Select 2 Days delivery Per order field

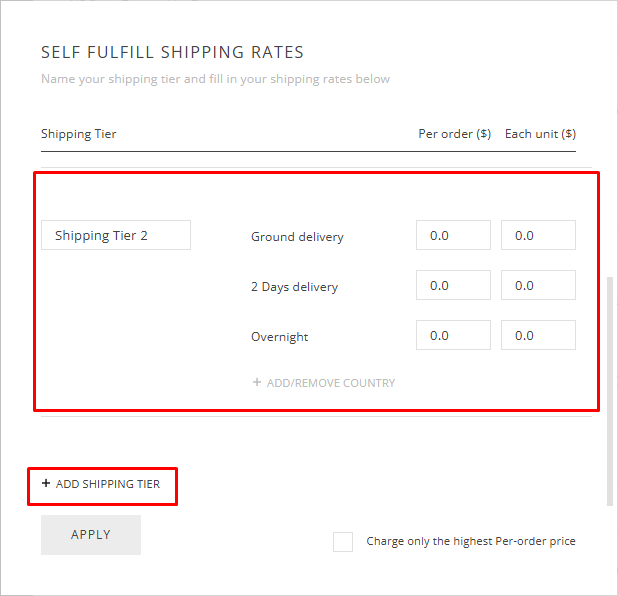pos(453,286)
